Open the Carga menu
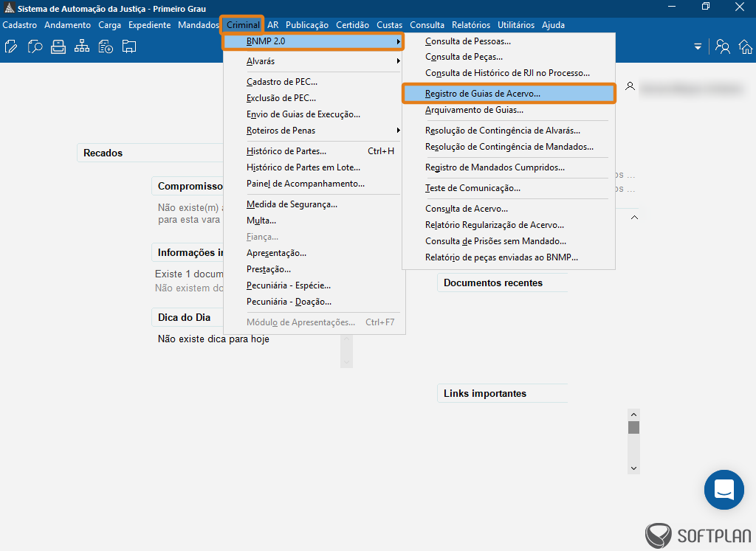The height and width of the screenshot is (551, 756). (109, 25)
